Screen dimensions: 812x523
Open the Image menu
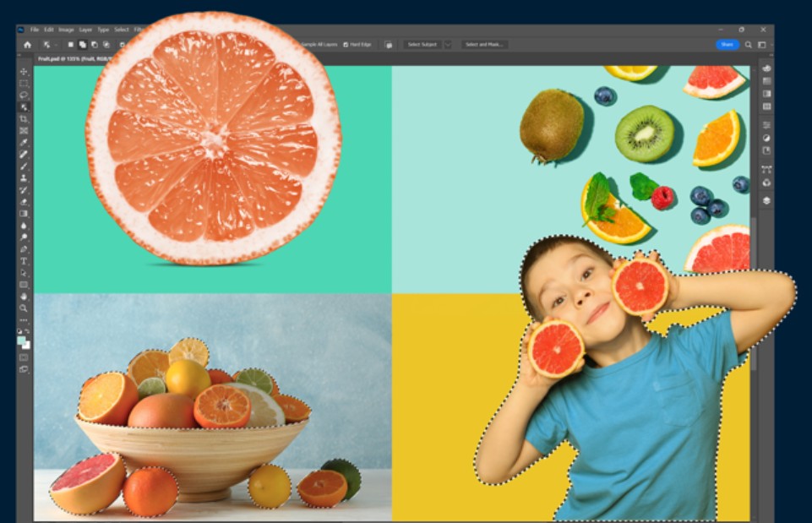click(x=66, y=30)
